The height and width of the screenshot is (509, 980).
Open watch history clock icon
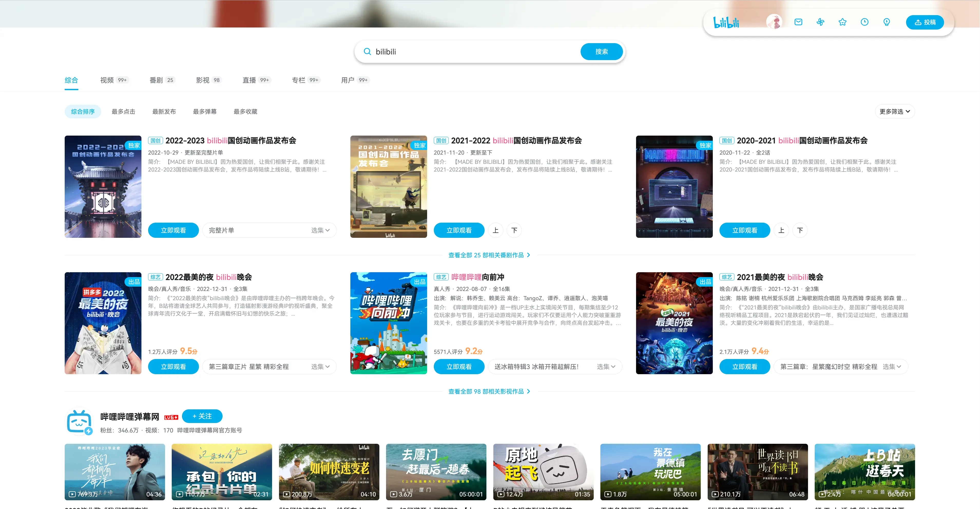pyautogui.click(x=864, y=22)
